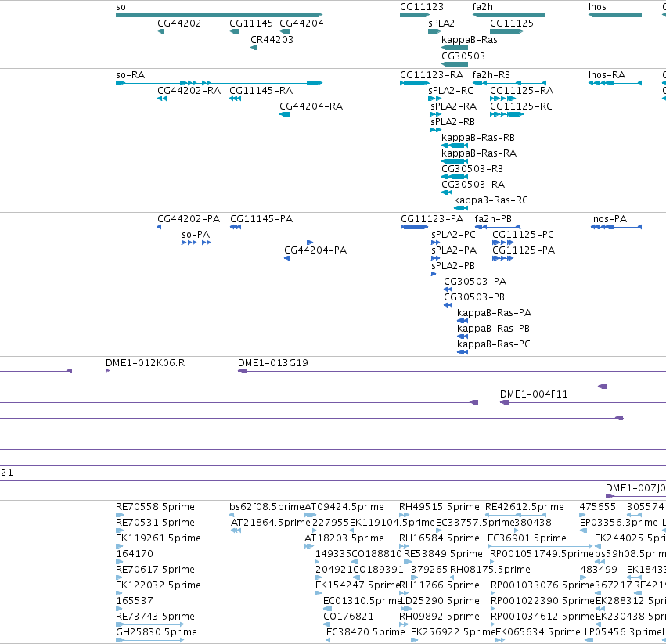This screenshot has width=666, height=644.
Task: Select protein CG30503-PA
Action: [x=475, y=282]
